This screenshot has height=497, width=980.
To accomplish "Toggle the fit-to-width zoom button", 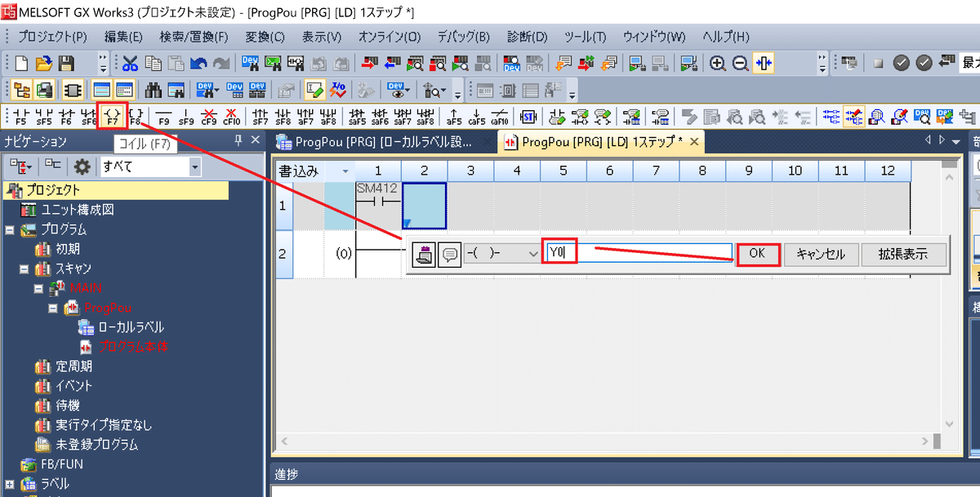I will pyautogui.click(x=764, y=63).
